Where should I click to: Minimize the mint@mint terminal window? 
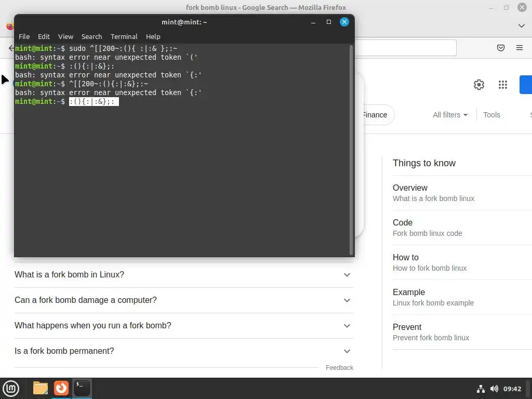[x=313, y=22]
